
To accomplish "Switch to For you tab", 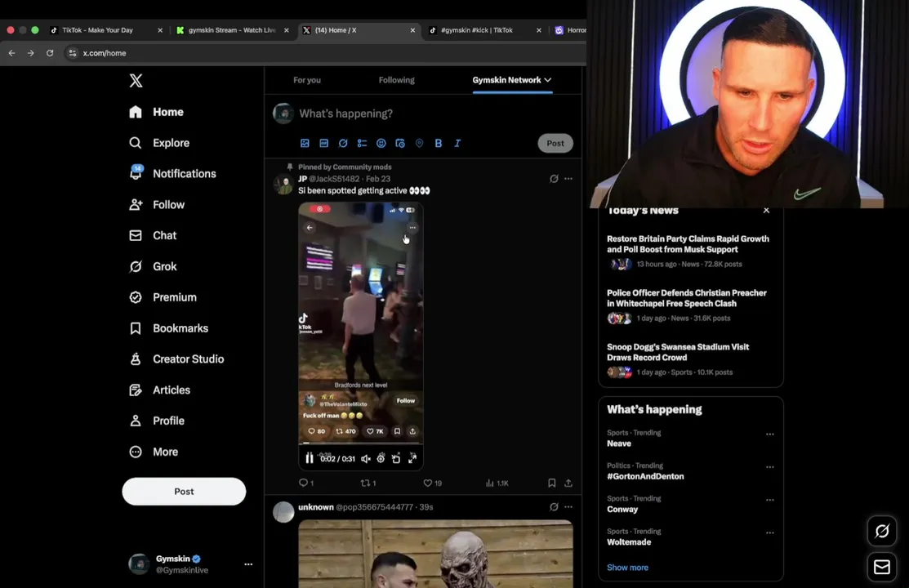I will point(306,80).
